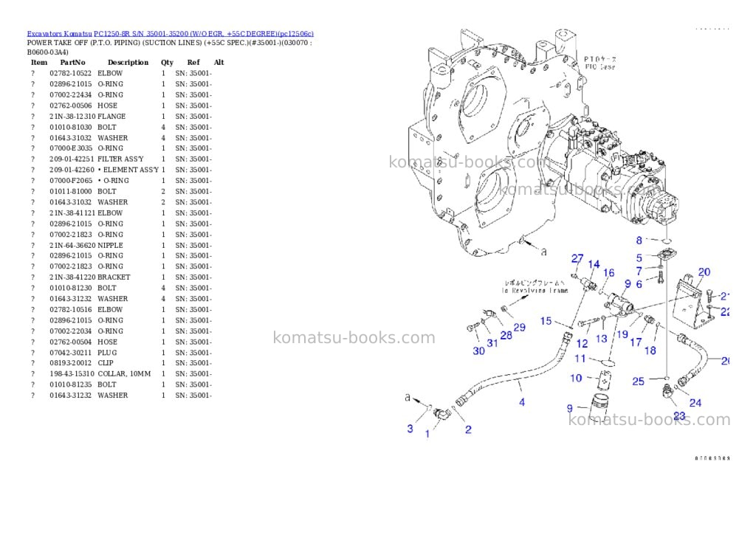This screenshot has width=756, height=535.
Task: Click callout number 4 on the hose
Action: (522, 402)
